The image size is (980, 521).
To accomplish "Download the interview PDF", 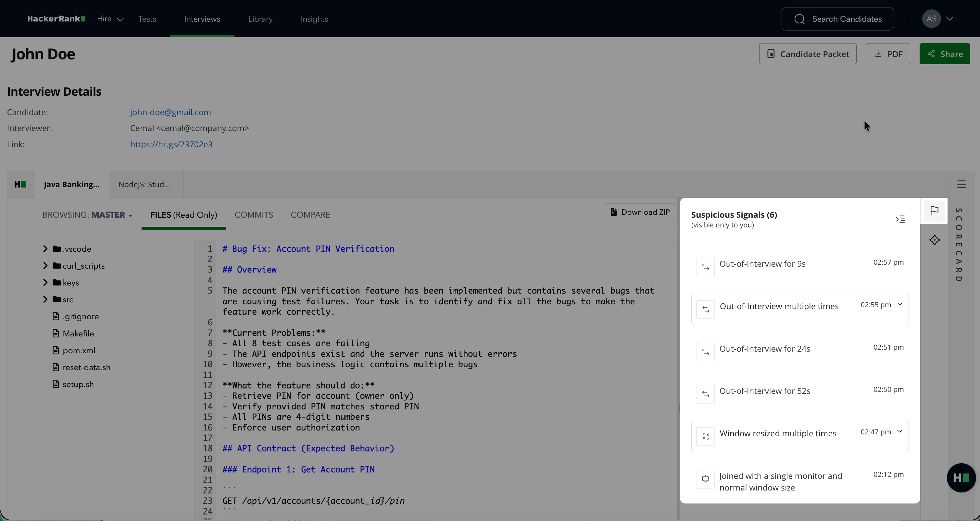I will pos(887,54).
